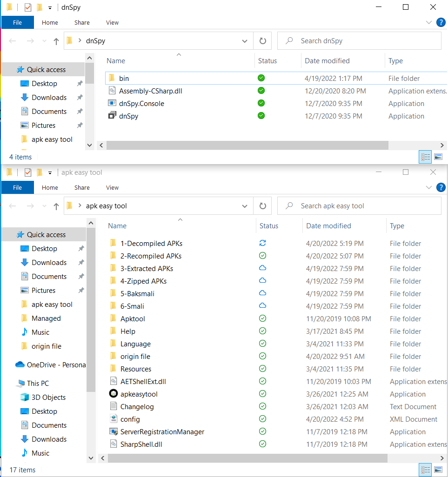Open Help in dnSpy window ribbon
The image size is (448, 477).
(441, 22)
